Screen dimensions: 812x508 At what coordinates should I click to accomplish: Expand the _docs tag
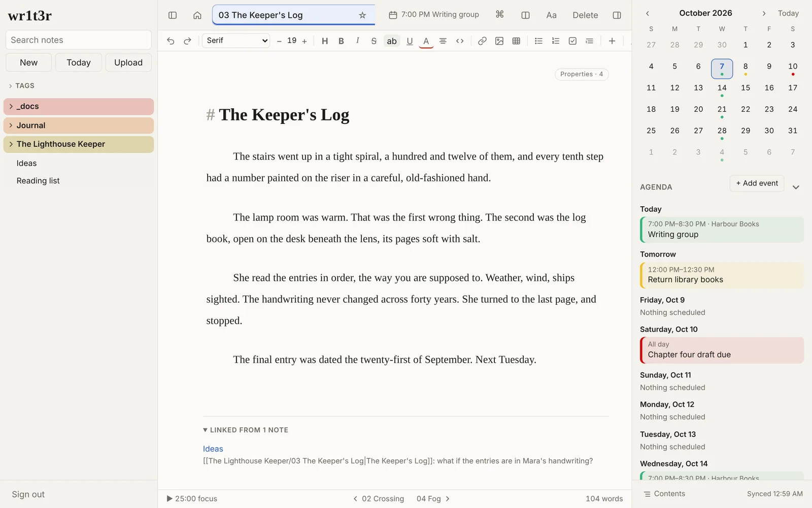[11, 106]
